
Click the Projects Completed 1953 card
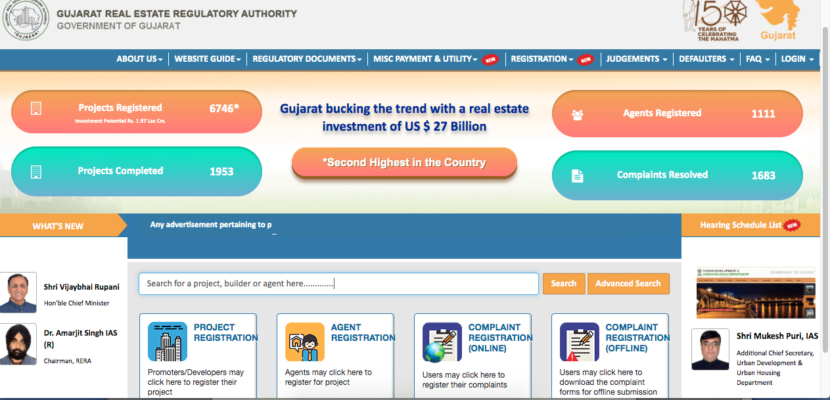(137, 171)
